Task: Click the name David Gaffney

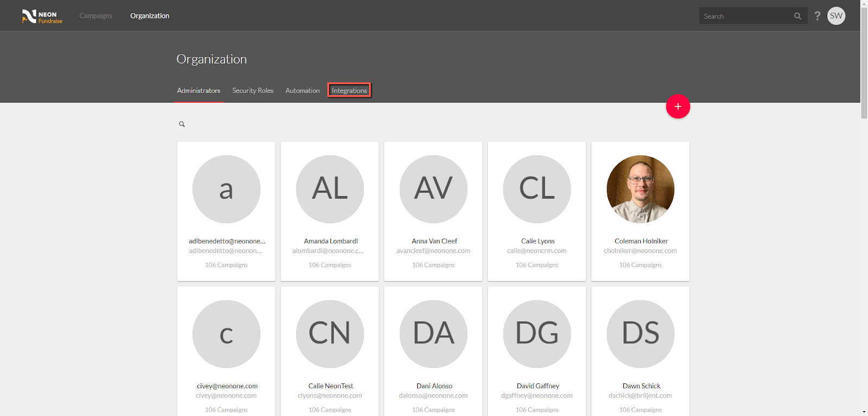Action: 538,386
